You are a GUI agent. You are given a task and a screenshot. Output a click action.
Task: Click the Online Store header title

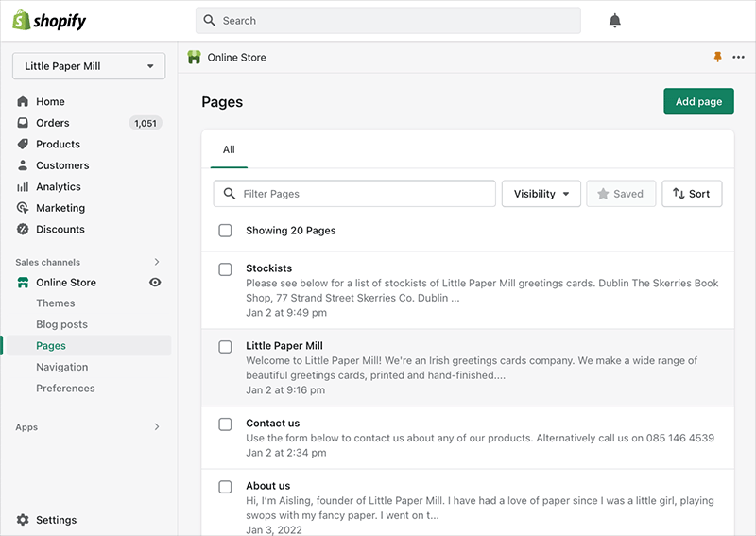tap(237, 57)
